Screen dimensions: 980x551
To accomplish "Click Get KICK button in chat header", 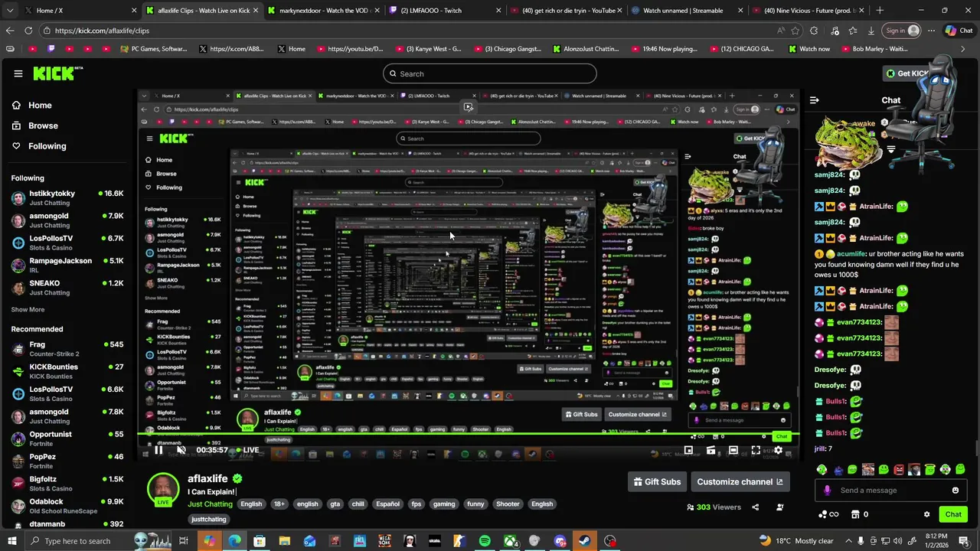I will pos(907,73).
